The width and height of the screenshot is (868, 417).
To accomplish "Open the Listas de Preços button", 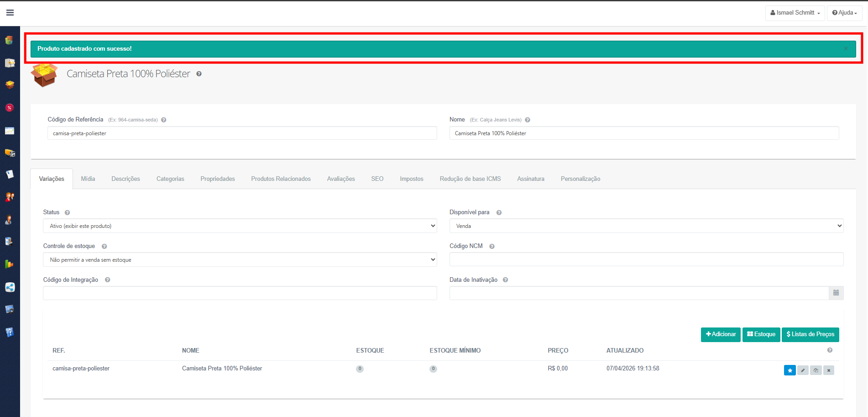I will tap(810, 334).
